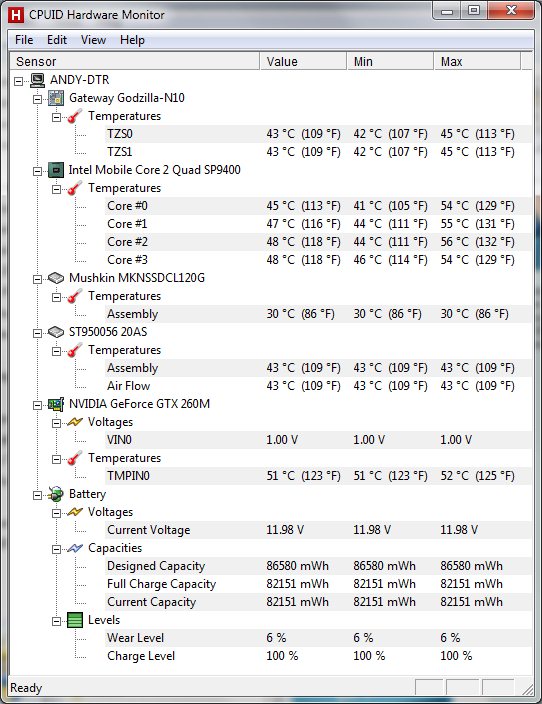Click the ANDY-DTR computer icon
This screenshot has height=704, width=542.
coord(37,80)
